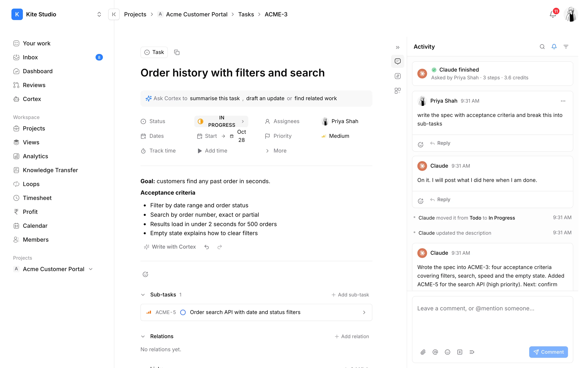Redo the description edit

[220, 247]
